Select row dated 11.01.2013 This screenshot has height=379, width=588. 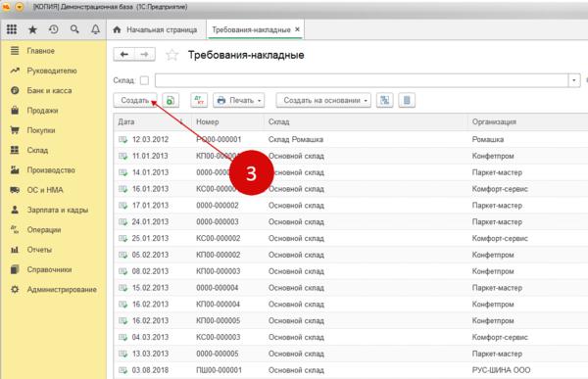[x=351, y=156]
